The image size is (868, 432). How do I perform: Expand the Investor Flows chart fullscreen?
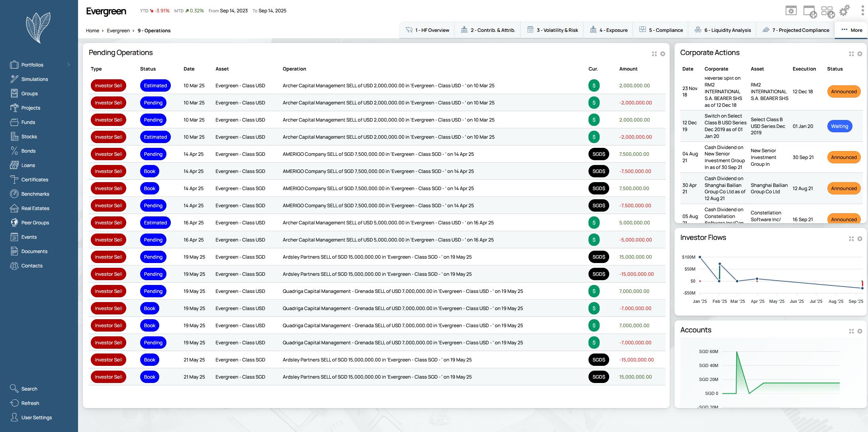(x=851, y=239)
